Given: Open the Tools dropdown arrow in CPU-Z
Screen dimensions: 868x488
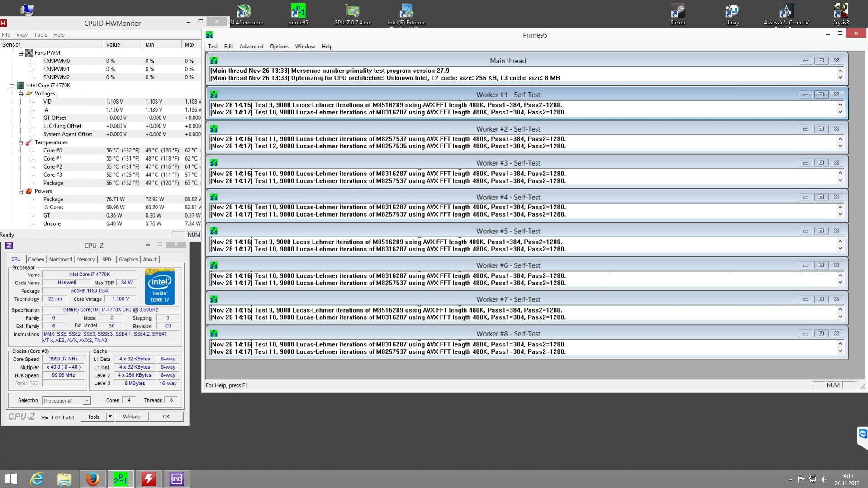Looking at the screenshot, I should point(109,417).
